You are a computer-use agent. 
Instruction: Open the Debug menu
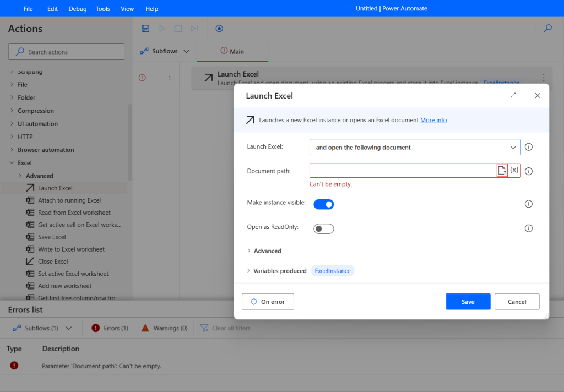tap(77, 9)
